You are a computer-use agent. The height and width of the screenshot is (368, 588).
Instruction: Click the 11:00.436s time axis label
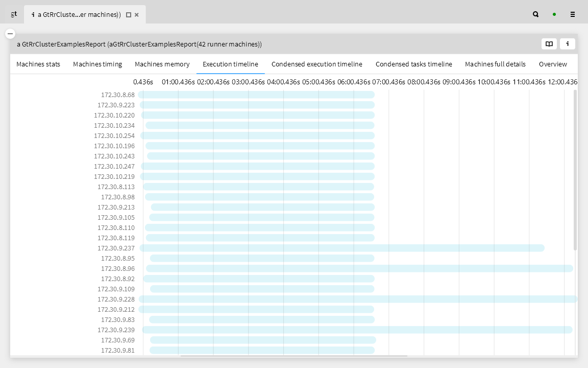click(529, 82)
